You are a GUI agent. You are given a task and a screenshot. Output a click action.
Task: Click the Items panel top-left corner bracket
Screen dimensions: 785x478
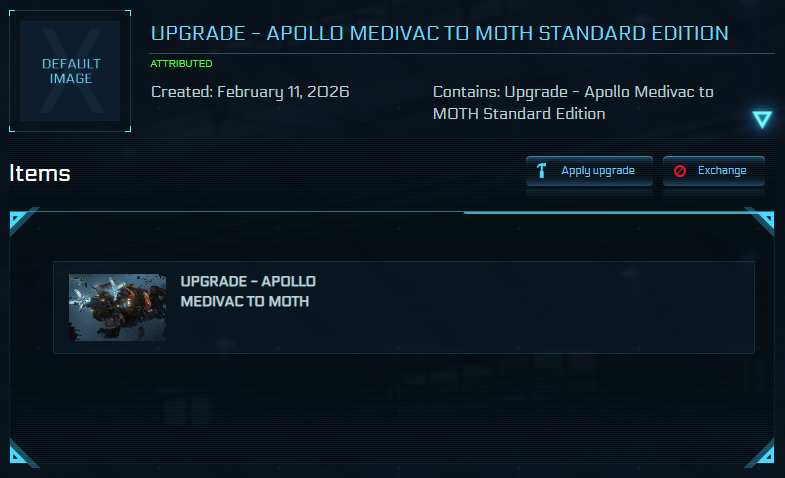[x=22, y=221]
